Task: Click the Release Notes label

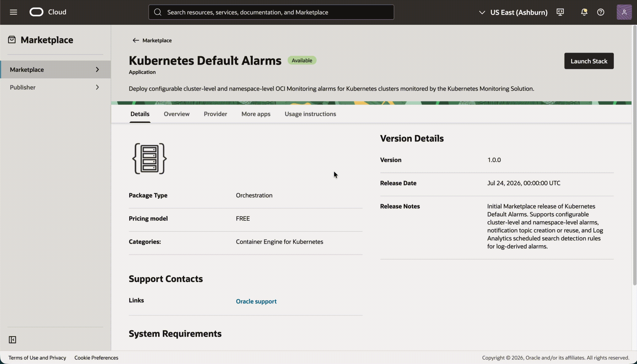Action: [400, 206]
